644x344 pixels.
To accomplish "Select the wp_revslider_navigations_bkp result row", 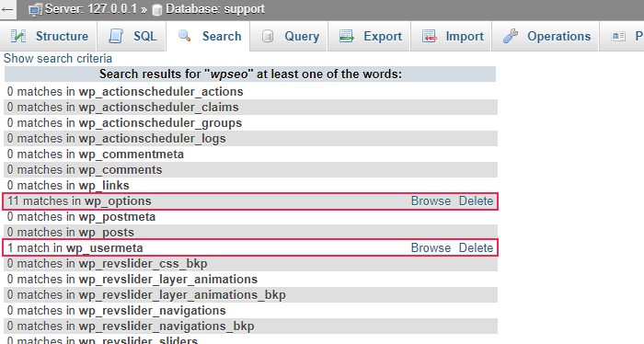I will pos(250,326).
